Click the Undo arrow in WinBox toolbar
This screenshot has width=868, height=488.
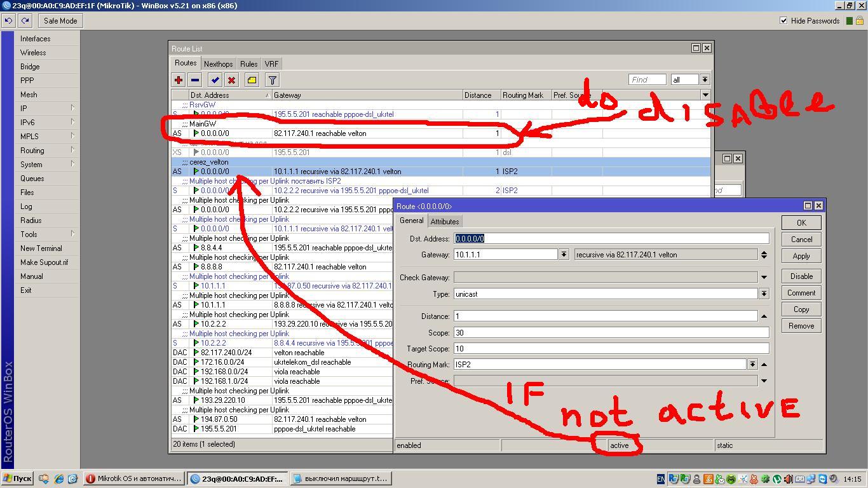(x=8, y=21)
